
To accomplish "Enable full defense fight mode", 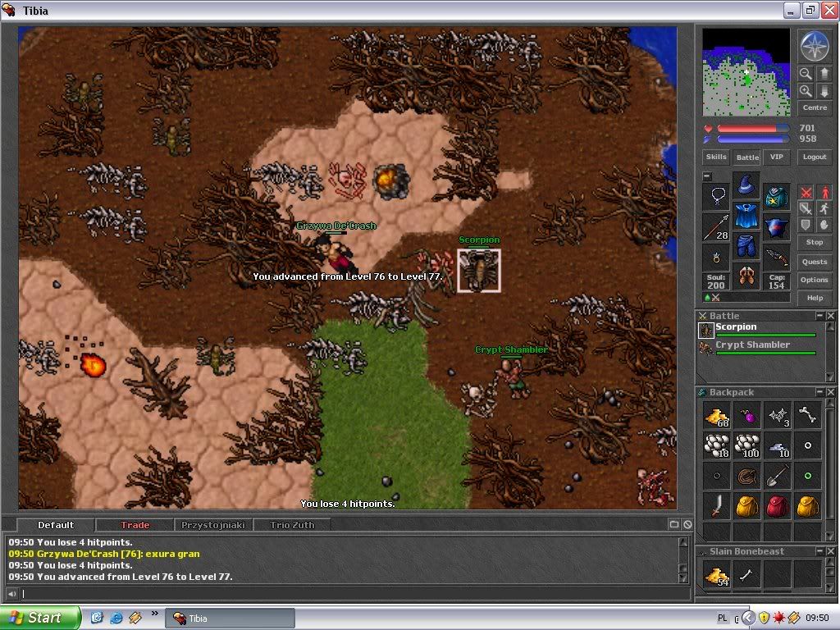I will tap(806, 225).
